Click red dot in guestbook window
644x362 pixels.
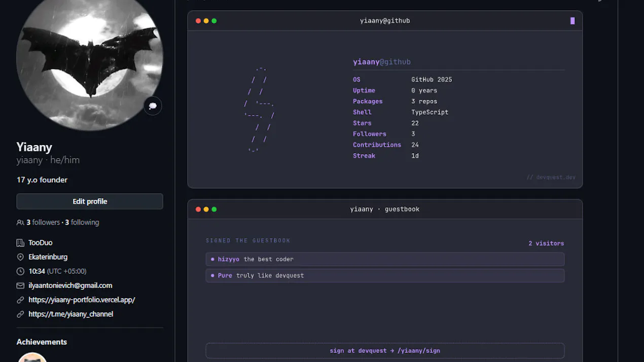pos(198,209)
